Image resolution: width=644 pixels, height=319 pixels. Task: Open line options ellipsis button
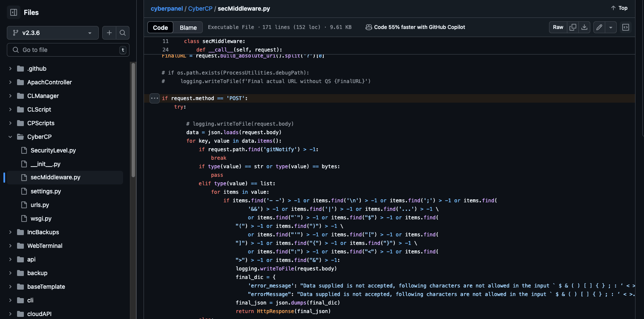pyautogui.click(x=154, y=98)
